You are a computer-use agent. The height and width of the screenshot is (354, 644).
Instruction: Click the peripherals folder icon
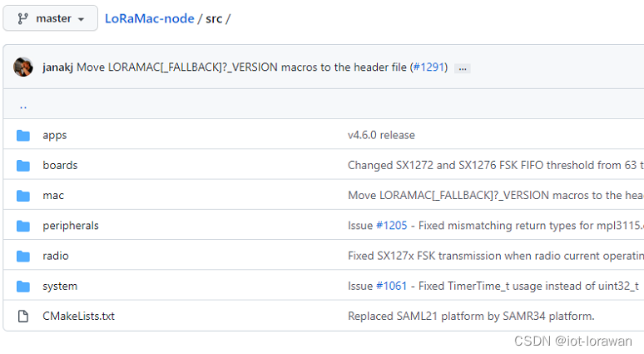[23, 226]
